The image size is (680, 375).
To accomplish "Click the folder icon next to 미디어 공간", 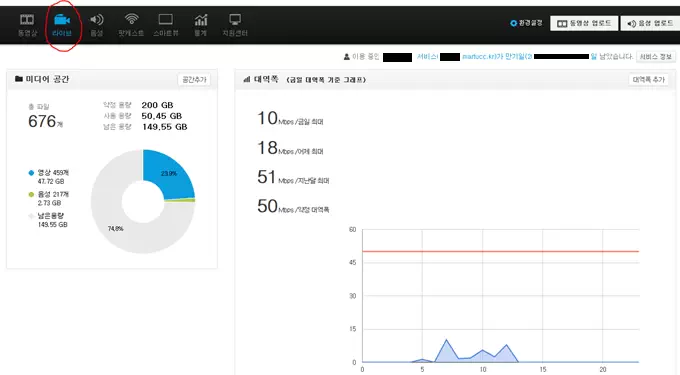I will coord(19,79).
